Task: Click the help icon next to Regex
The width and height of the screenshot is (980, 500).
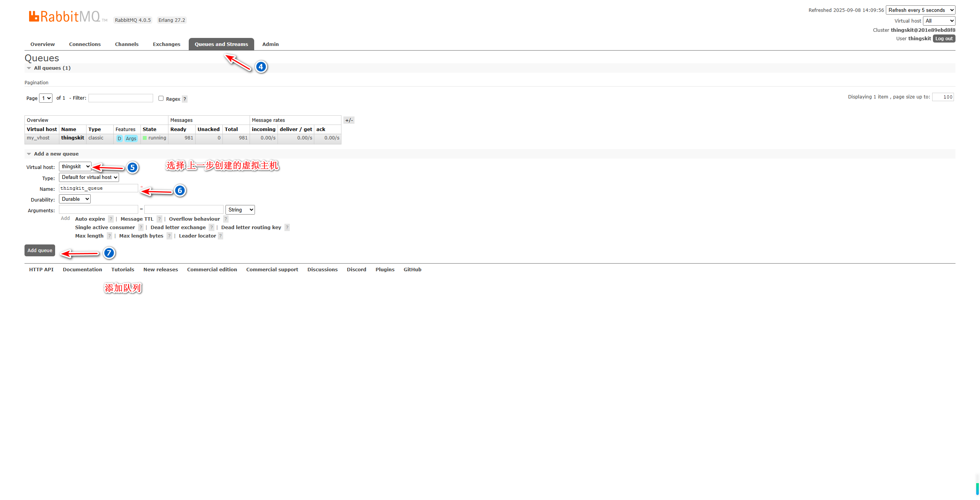Action: [185, 99]
